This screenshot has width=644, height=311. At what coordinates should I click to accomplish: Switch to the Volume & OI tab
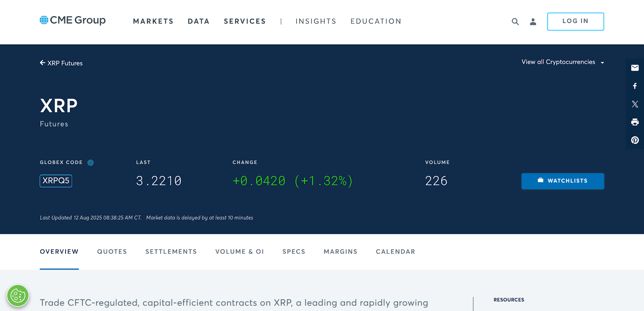coord(239,252)
